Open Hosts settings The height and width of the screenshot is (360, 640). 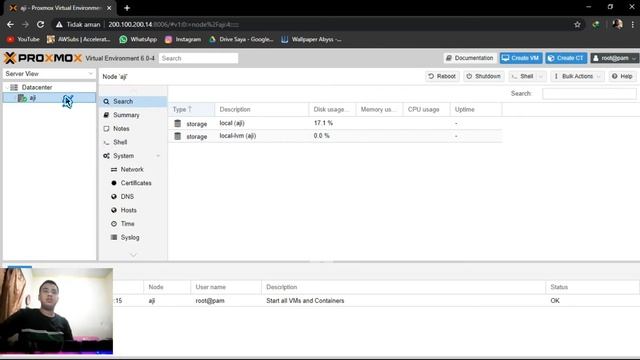click(133, 210)
